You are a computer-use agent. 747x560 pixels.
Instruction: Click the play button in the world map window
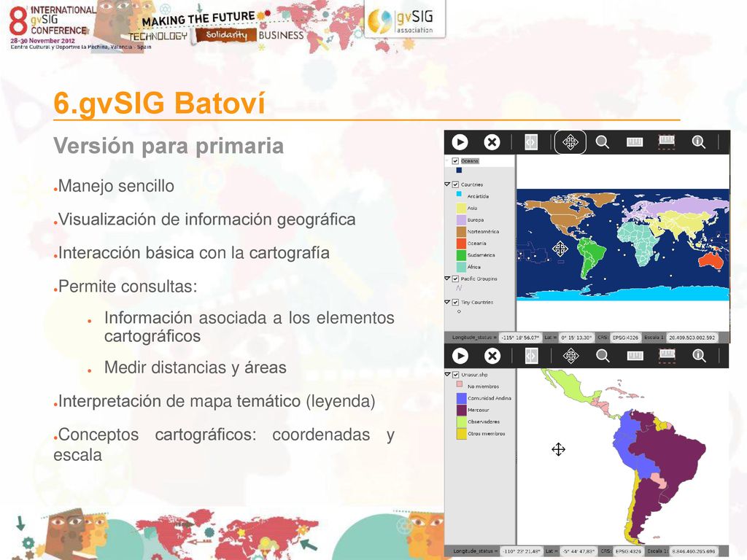pos(460,142)
